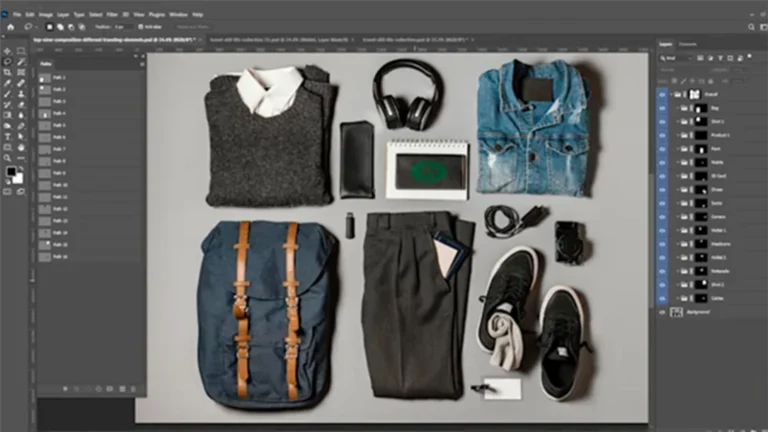This screenshot has width=768, height=432.
Task: Open the Filter menu
Action: 112,15
